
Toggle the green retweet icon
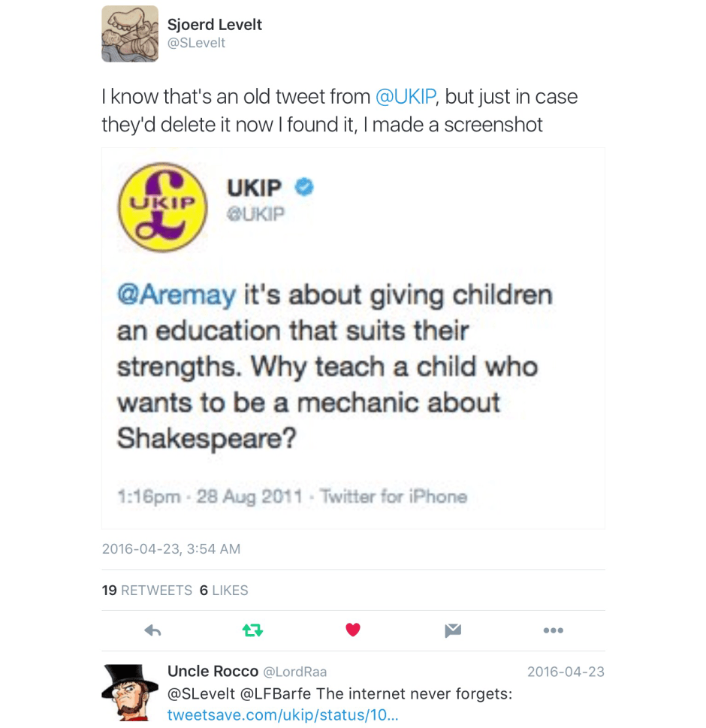[252, 630]
